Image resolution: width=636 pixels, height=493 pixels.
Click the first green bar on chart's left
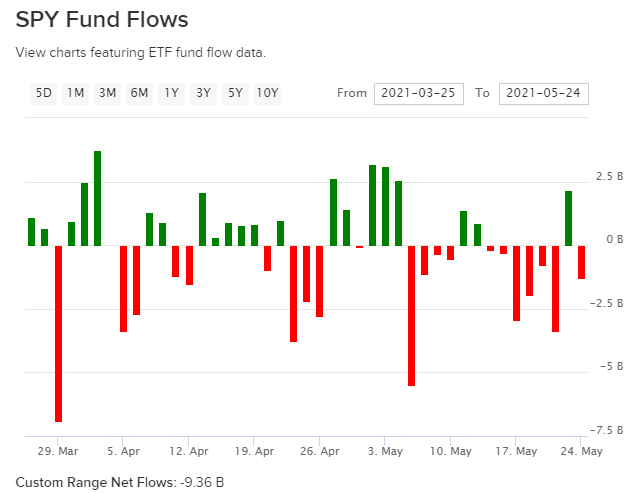tap(32, 231)
